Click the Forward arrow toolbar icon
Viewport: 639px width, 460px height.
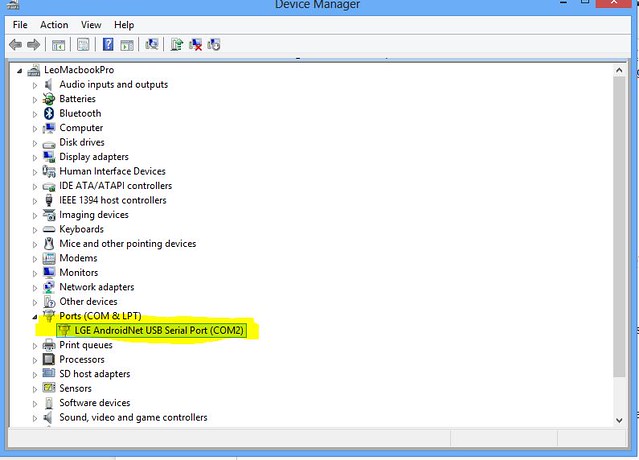[x=33, y=44]
